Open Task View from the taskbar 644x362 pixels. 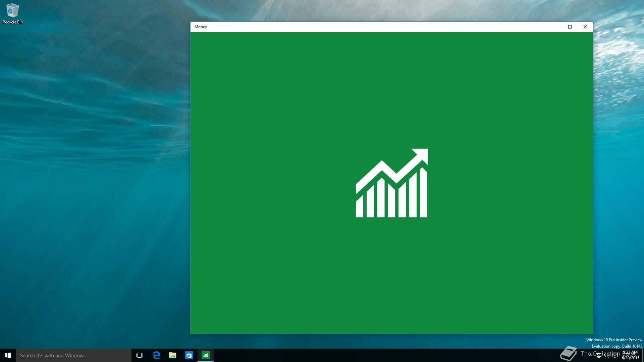pyautogui.click(x=140, y=355)
